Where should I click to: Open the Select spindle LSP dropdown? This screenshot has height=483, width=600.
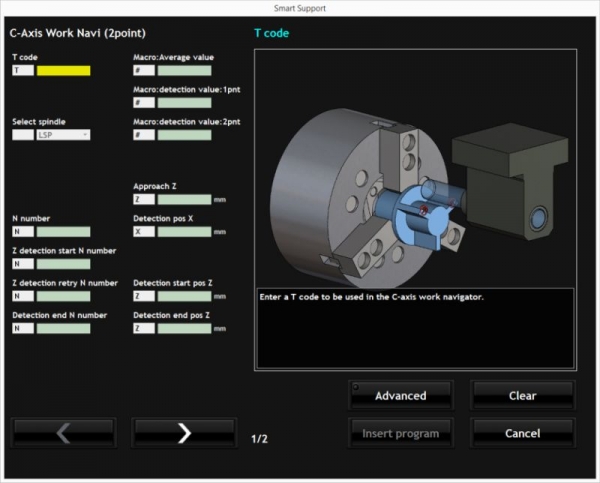[63, 134]
